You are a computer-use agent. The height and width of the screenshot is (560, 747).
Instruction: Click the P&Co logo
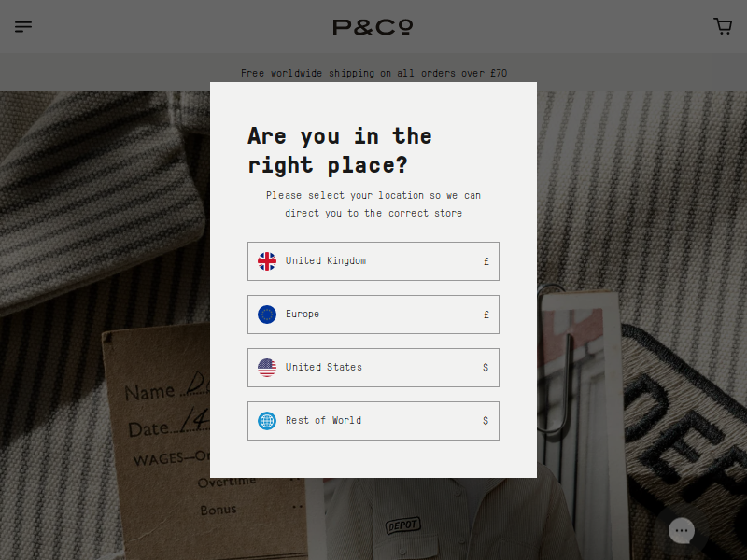tap(373, 27)
